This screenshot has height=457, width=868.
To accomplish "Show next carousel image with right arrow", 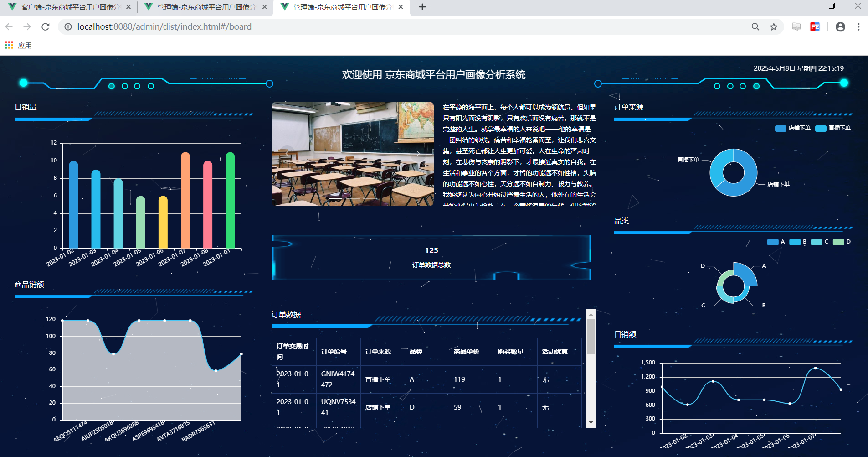I will point(418,154).
